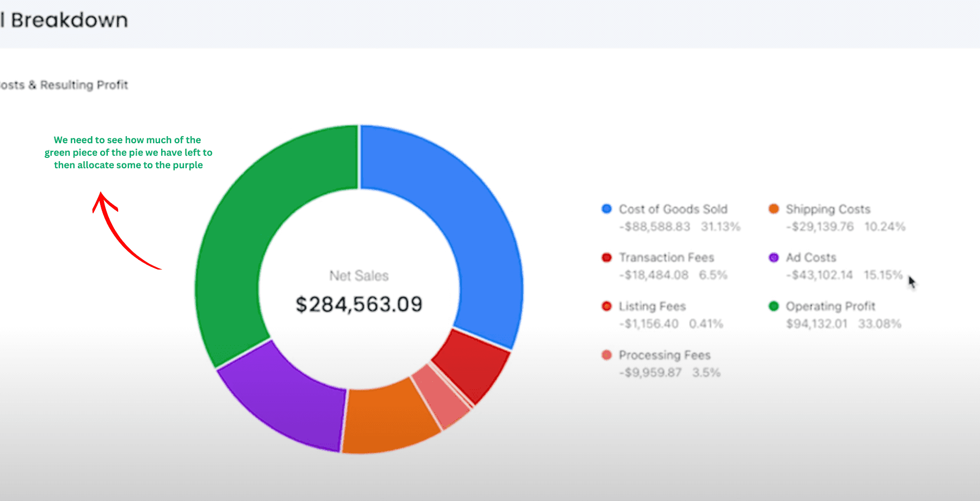Click the -$9,959.87 value

tap(650, 373)
